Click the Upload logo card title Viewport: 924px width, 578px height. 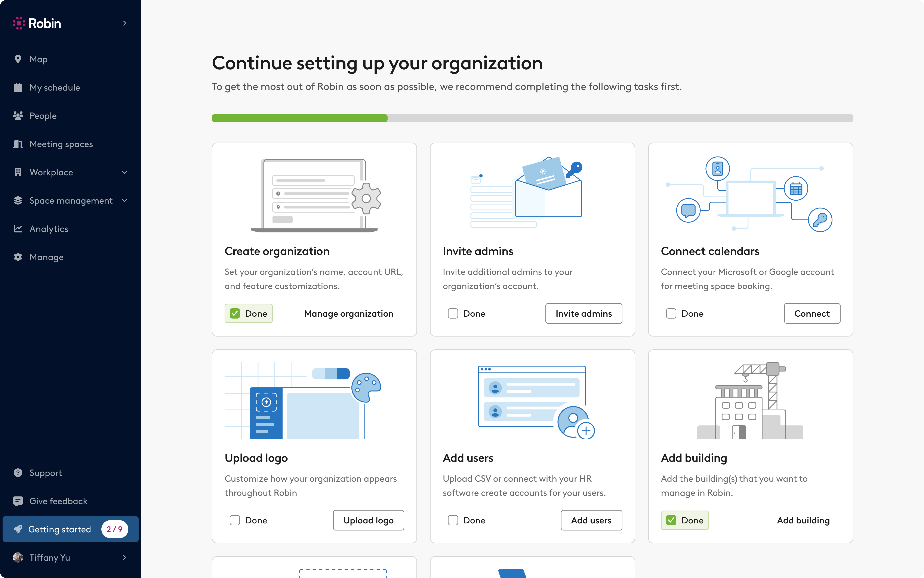tap(256, 458)
